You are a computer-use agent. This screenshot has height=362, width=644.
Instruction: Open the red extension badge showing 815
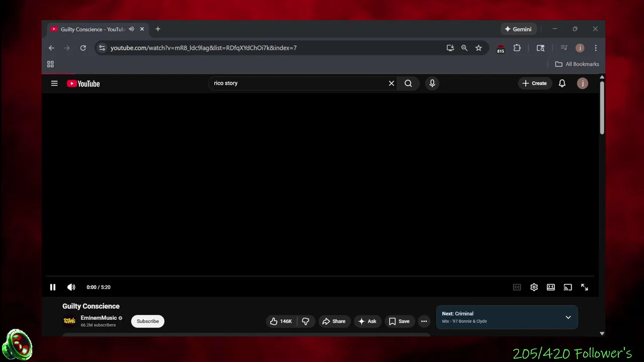pos(501,49)
